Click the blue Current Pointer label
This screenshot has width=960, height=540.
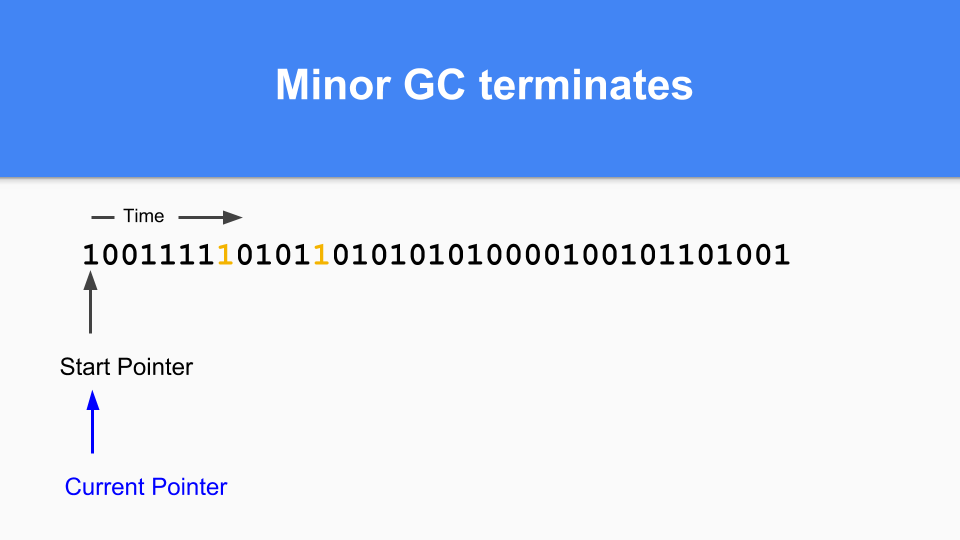[x=146, y=487]
